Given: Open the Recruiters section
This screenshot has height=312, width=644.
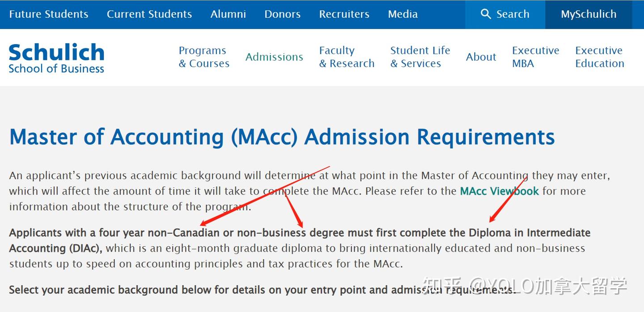Looking at the screenshot, I should (x=344, y=14).
